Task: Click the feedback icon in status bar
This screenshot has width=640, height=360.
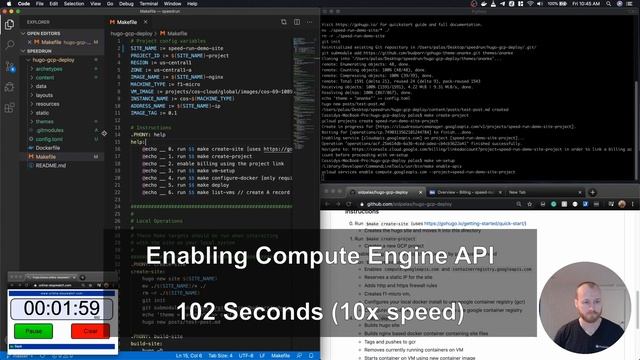Action: pos(300,356)
